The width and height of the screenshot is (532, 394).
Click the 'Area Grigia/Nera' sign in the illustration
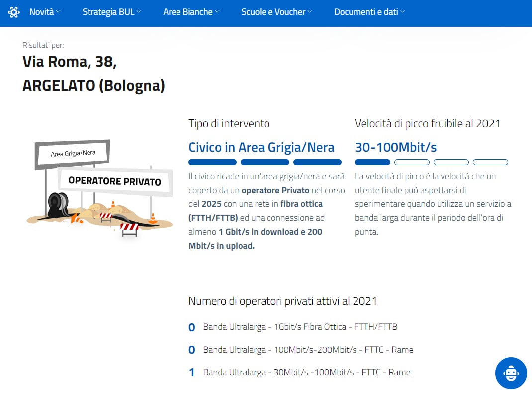(x=73, y=154)
